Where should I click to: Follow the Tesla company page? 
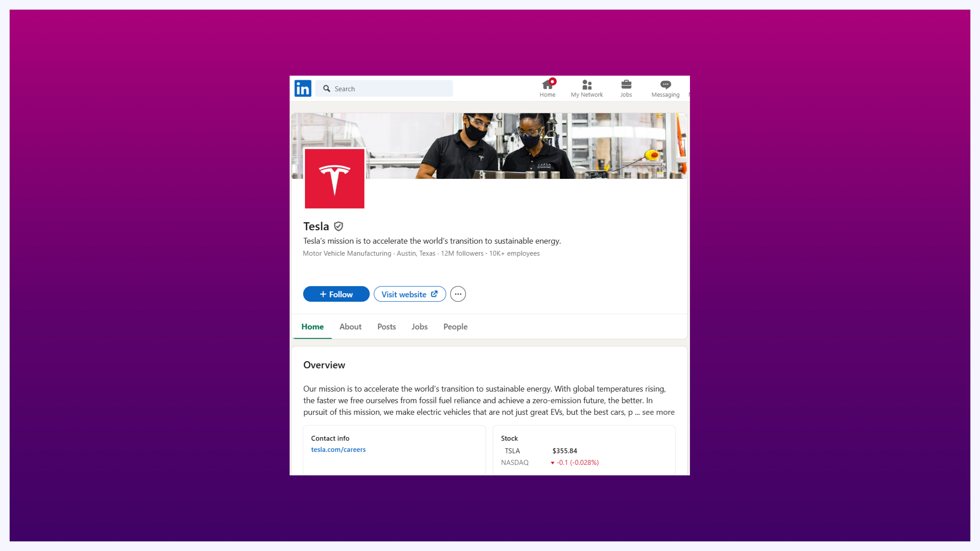pos(336,294)
